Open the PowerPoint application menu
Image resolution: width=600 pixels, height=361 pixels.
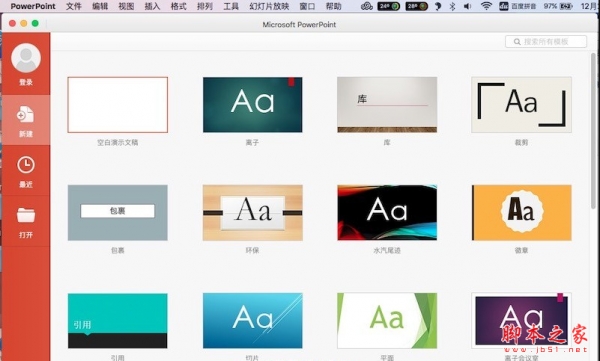[33, 6]
